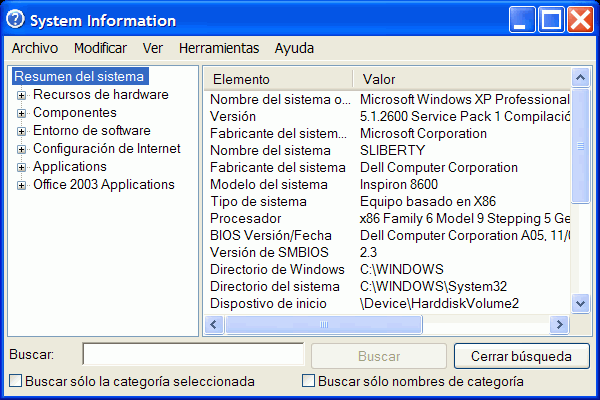Click the grayed-out Buscar button
The height and width of the screenshot is (400, 600).
(x=379, y=356)
